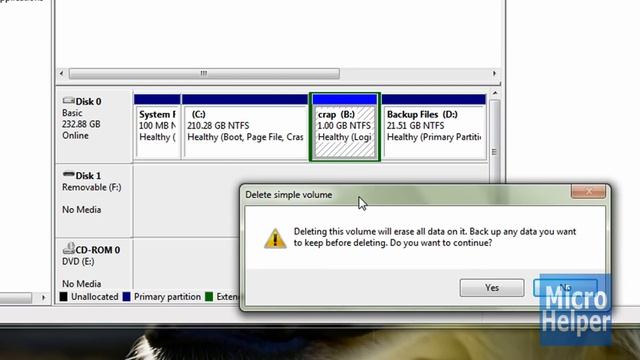Click the "1.00 GB NTFS" text
Image resolution: width=640 pixels, height=360 pixels.
(x=344, y=126)
